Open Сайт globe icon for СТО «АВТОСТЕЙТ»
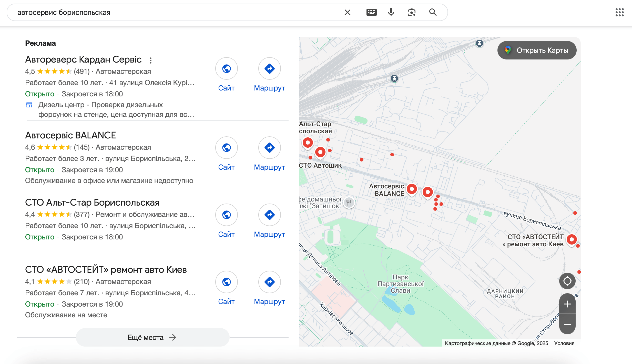632x364 pixels. click(227, 282)
